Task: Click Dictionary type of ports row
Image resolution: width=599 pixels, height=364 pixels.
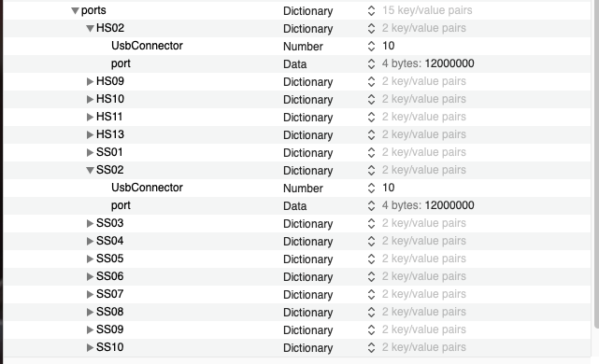Action: point(307,11)
